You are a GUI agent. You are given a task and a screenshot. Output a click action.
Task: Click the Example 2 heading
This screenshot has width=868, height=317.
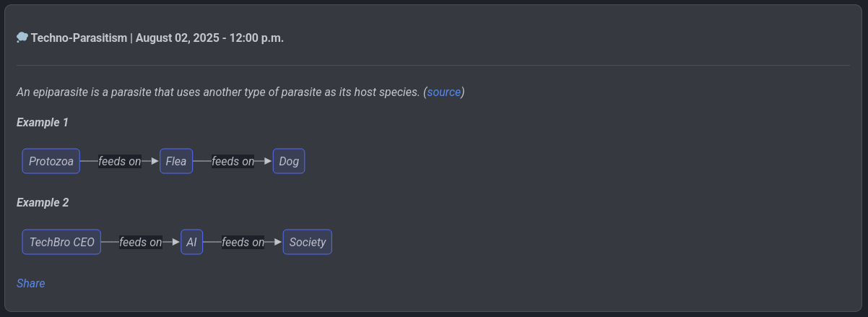[x=43, y=203]
